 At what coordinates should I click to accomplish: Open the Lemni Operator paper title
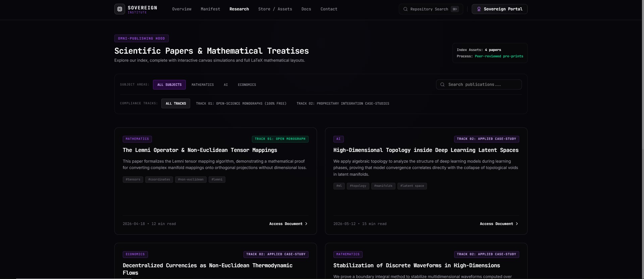[x=200, y=150]
